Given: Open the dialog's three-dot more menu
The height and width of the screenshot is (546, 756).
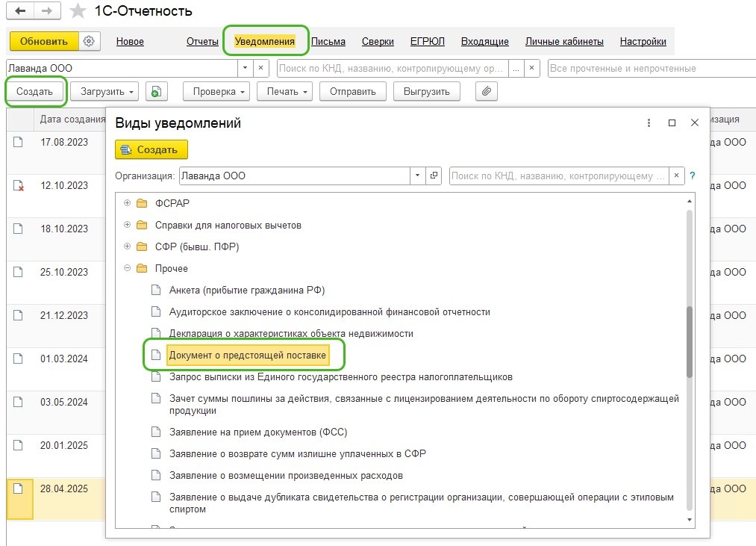Looking at the screenshot, I should coord(649,123).
